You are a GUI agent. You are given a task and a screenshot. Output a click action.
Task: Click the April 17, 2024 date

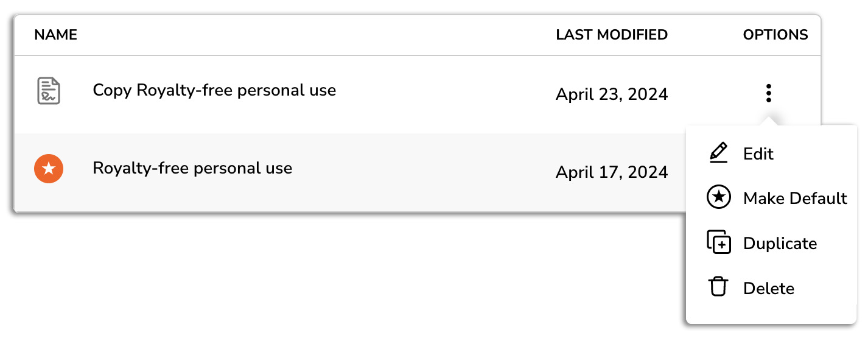coord(612,172)
